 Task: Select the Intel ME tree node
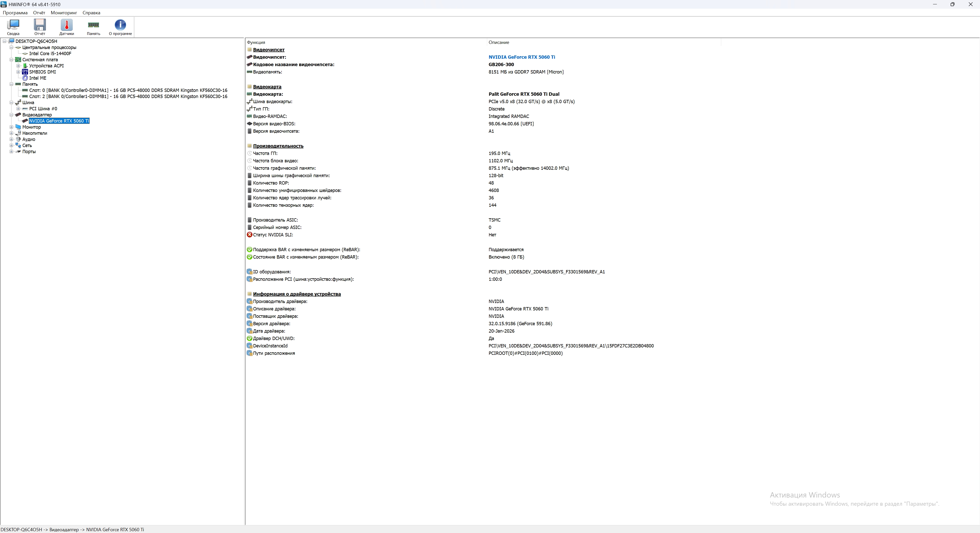click(38, 78)
